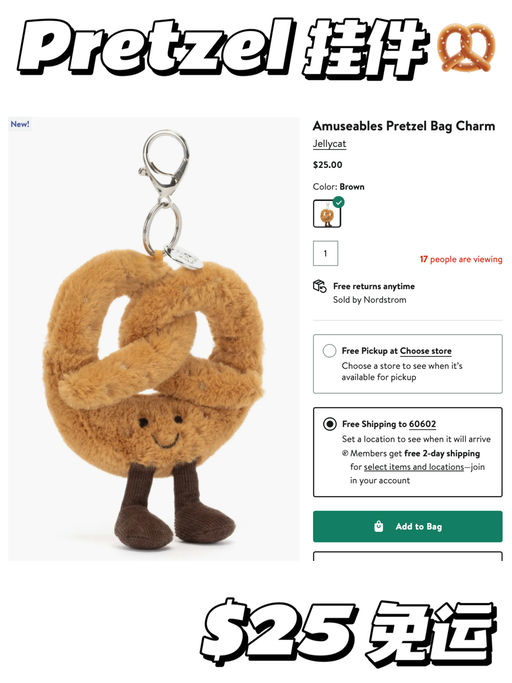Click the pretzel plush product image

click(154, 339)
